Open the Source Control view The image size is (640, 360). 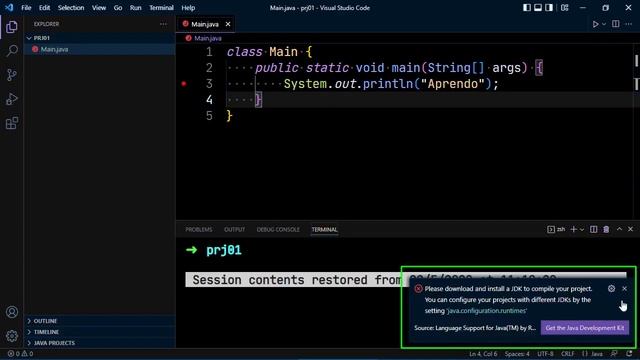[x=12, y=75]
